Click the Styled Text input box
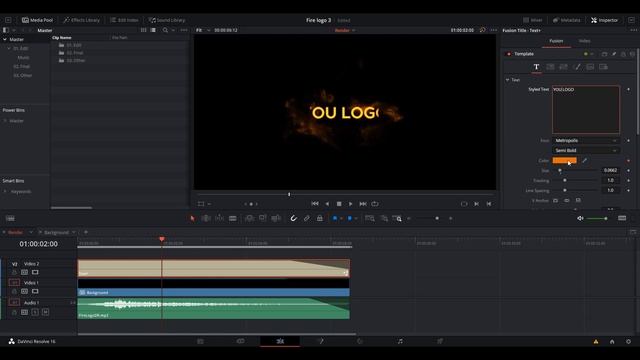The width and height of the screenshot is (640, 360). click(586, 110)
